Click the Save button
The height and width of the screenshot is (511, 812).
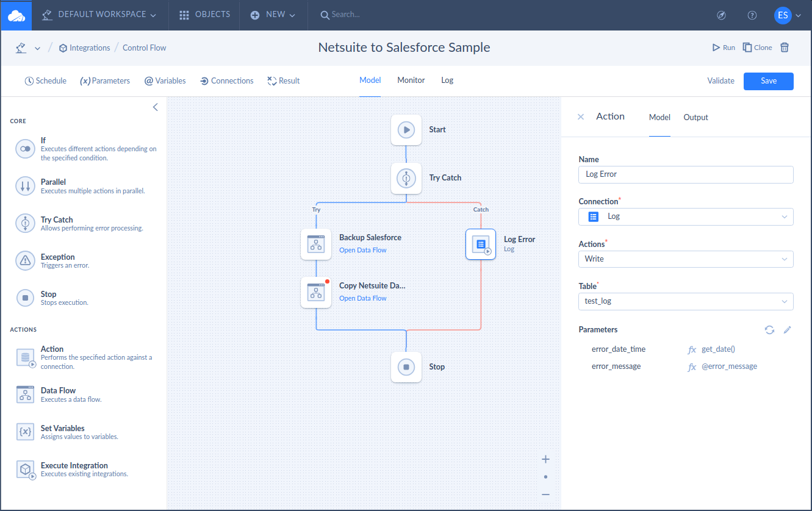pyautogui.click(x=768, y=81)
